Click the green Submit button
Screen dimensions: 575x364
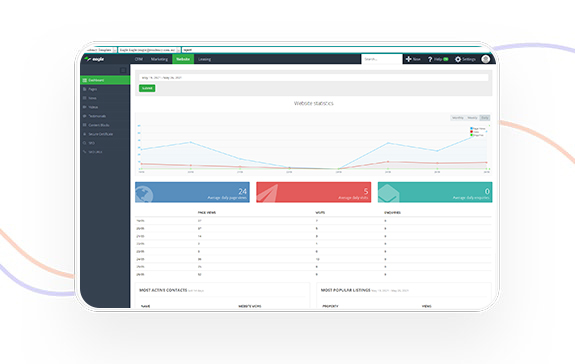tap(147, 88)
